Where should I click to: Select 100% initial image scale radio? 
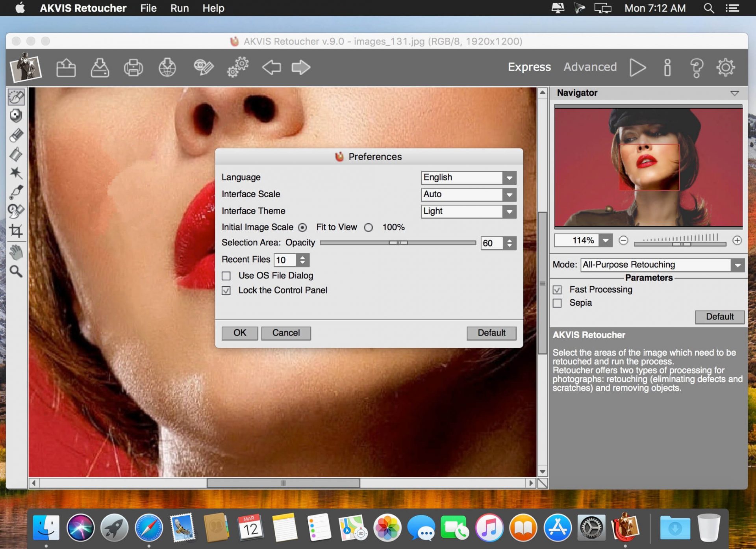[369, 228]
